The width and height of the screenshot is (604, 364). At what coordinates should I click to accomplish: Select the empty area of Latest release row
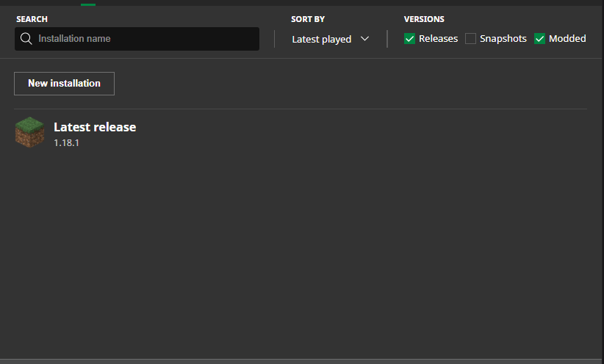(362, 132)
